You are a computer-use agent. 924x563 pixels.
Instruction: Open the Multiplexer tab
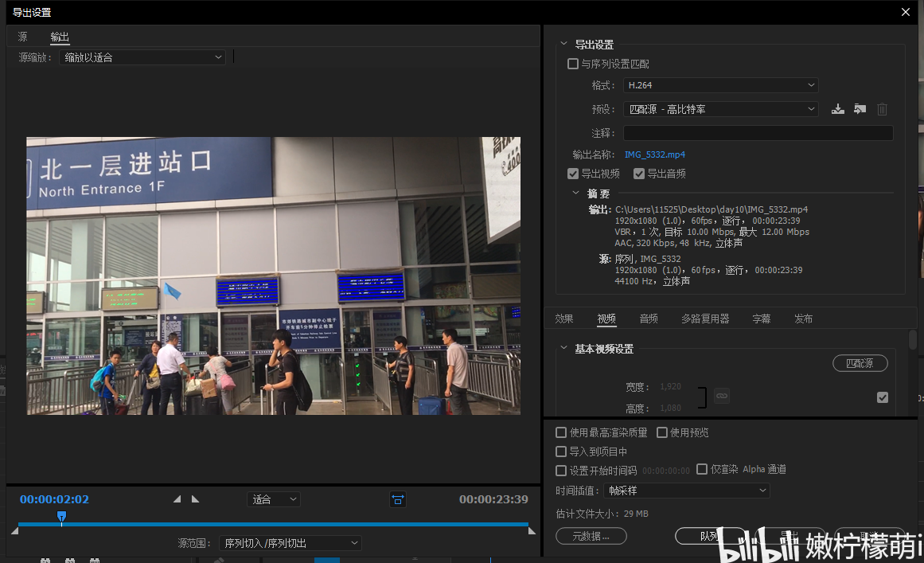705,319
